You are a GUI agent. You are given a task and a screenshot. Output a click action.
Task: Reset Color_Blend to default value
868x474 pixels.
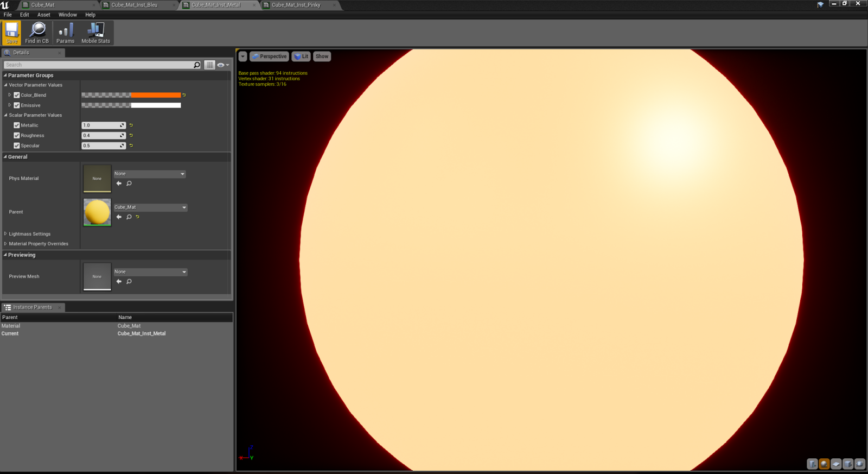(x=184, y=95)
